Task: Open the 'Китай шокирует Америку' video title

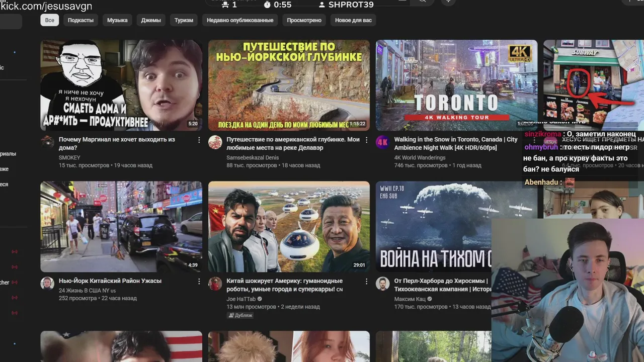Action: click(x=285, y=285)
